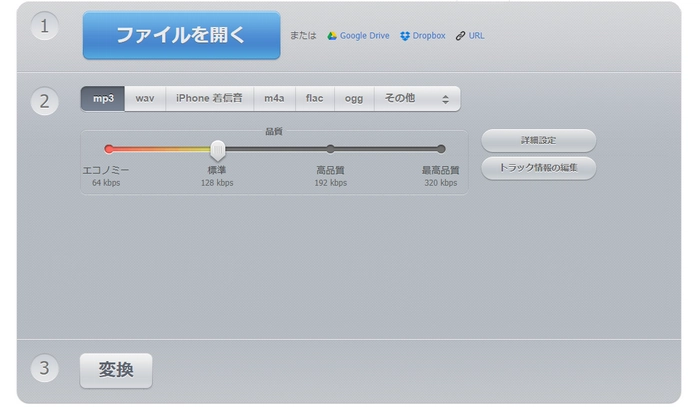Image resolution: width=700 pixels, height=407 pixels.
Task: Open the その他 format dropdown
Action: (417, 99)
